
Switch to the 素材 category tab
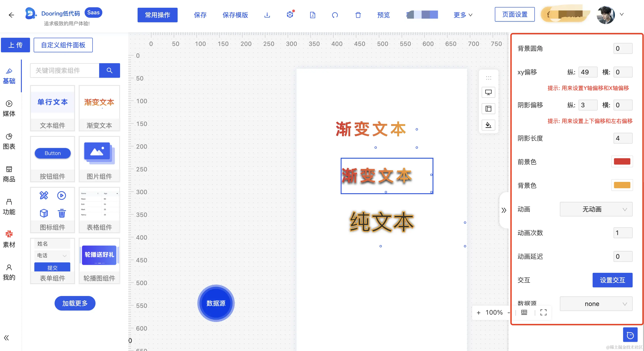click(x=9, y=240)
